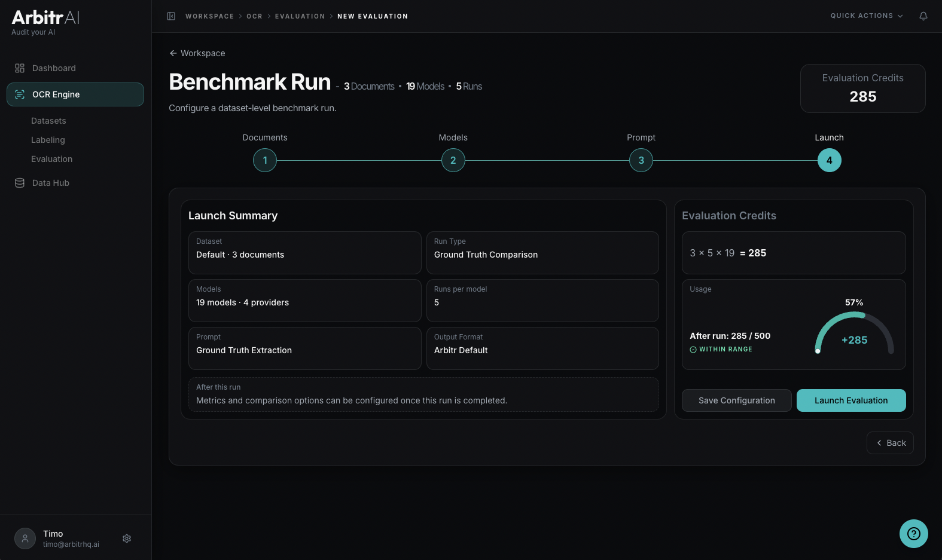Click the Benchmark Run title
Image resolution: width=942 pixels, height=560 pixels.
(249, 82)
